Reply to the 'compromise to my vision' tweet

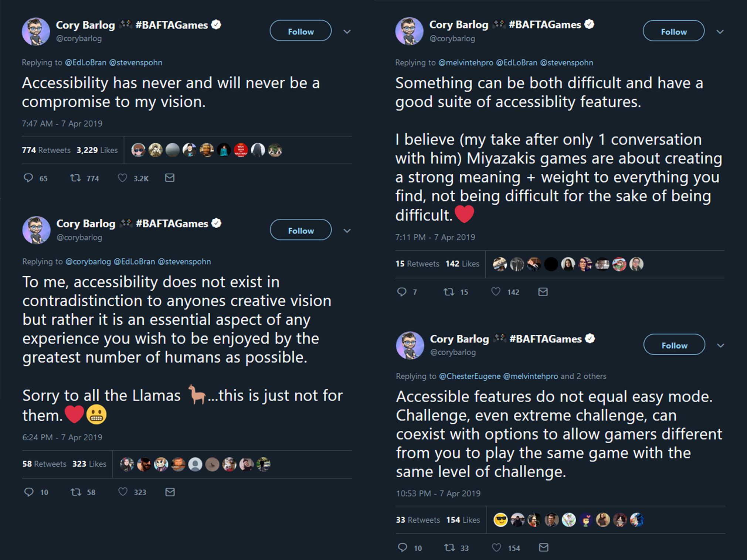point(28,178)
